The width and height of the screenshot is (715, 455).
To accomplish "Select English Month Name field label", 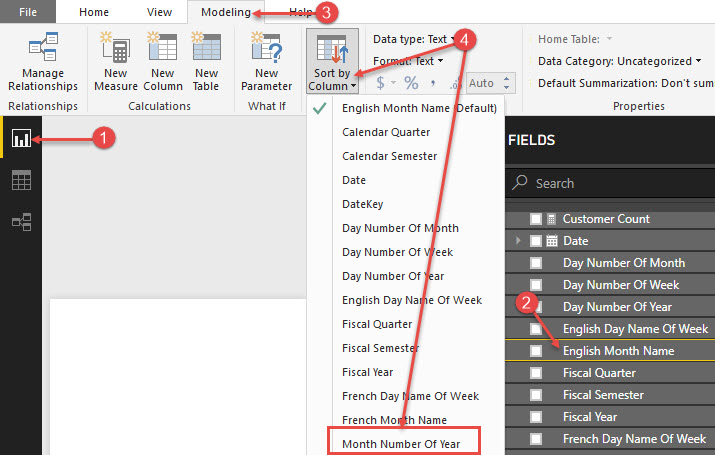I will (618, 351).
